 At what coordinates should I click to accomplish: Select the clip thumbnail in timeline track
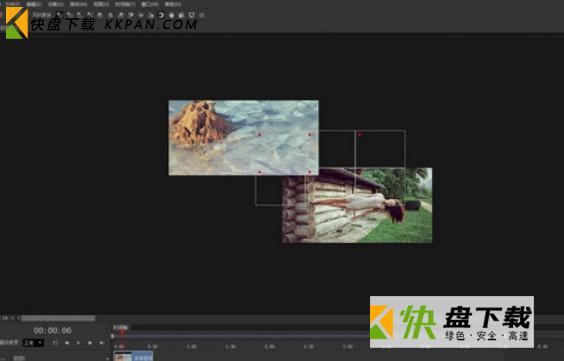(123, 356)
